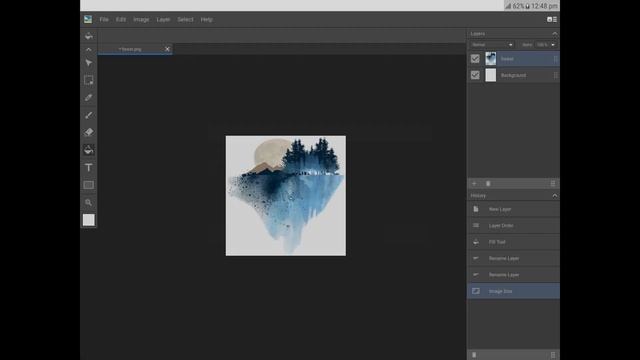
Task: Open the layer blend mode dropdown
Action: tap(492, 44)
